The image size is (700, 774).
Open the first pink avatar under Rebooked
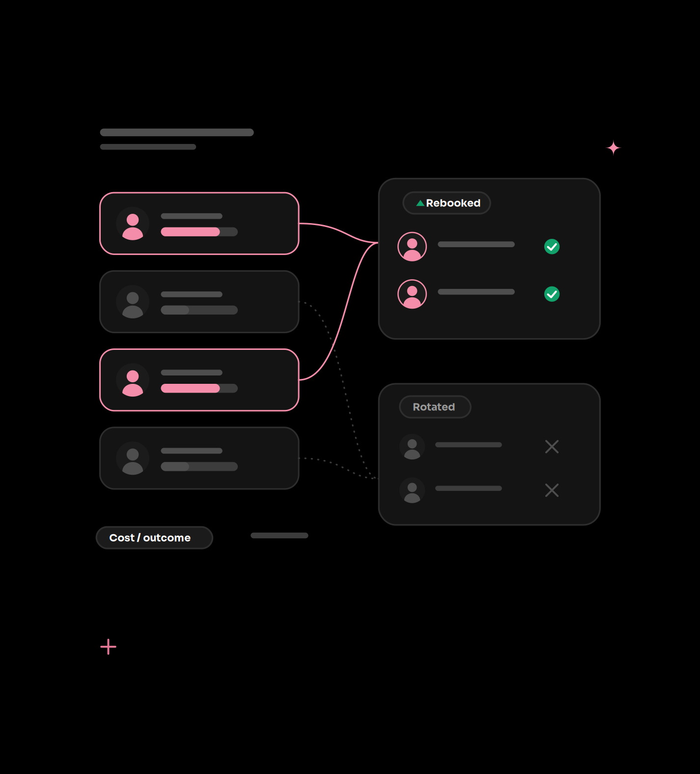(412, 247)
